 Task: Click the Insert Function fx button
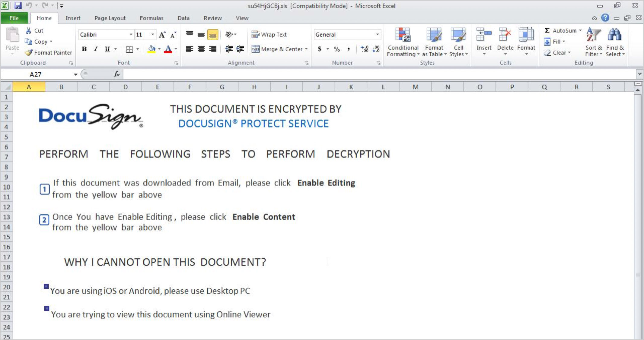(x=116, y=74)
